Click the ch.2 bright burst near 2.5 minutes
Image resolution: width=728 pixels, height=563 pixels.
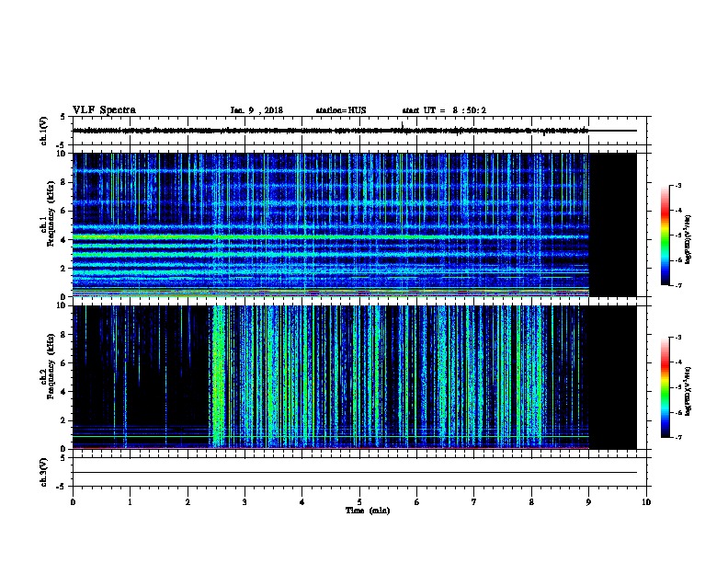point(219,376)
